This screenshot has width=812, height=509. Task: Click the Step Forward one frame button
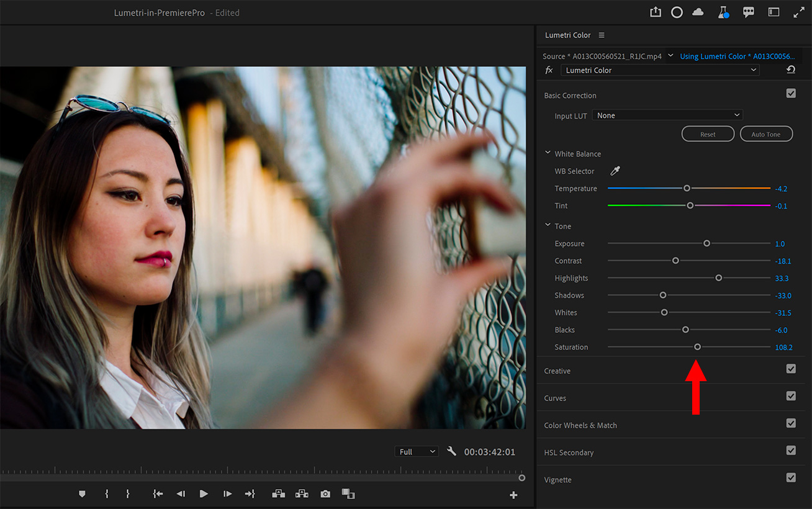point(227,494)
